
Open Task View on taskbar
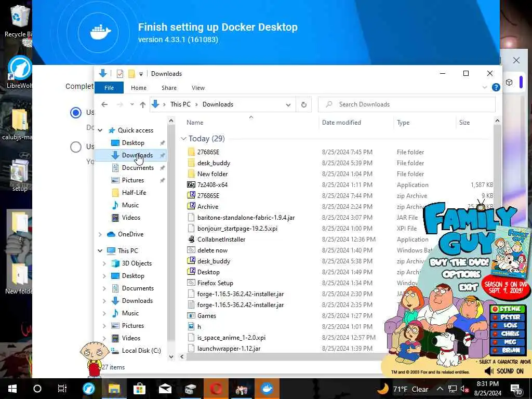(x=62, y=389)
